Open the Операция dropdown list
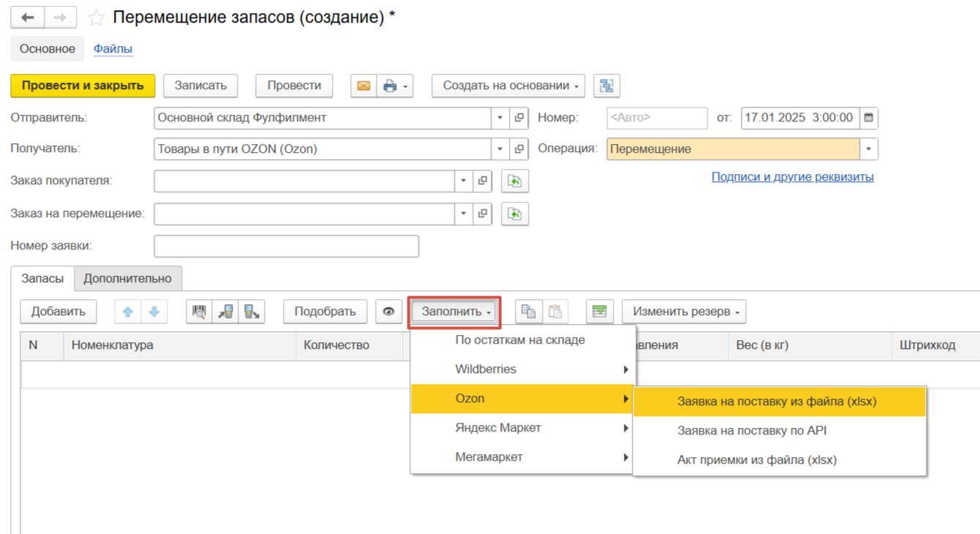This screenshot has width=980, height=534. 868,149
